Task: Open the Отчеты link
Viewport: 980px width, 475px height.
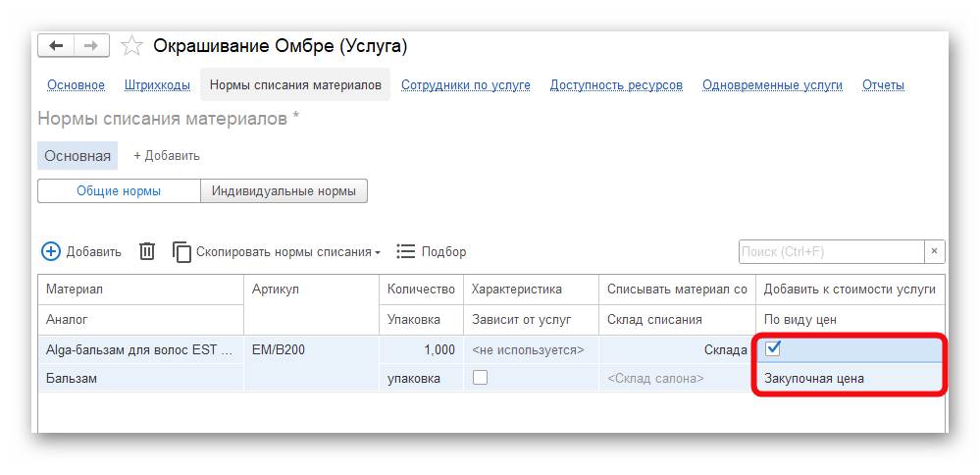Action: pos(883,85)
